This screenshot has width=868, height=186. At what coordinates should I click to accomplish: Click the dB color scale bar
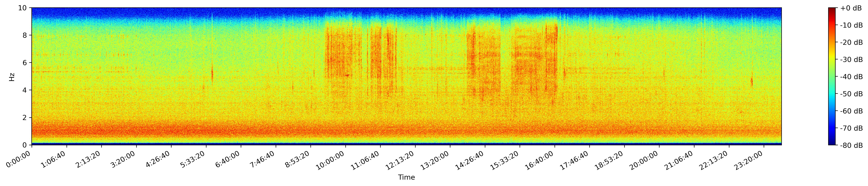point(832,76)
